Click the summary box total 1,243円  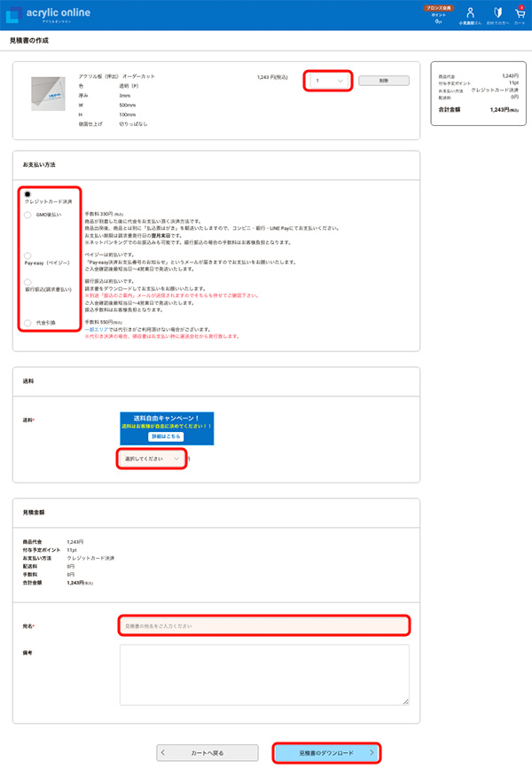coord(505,109)
